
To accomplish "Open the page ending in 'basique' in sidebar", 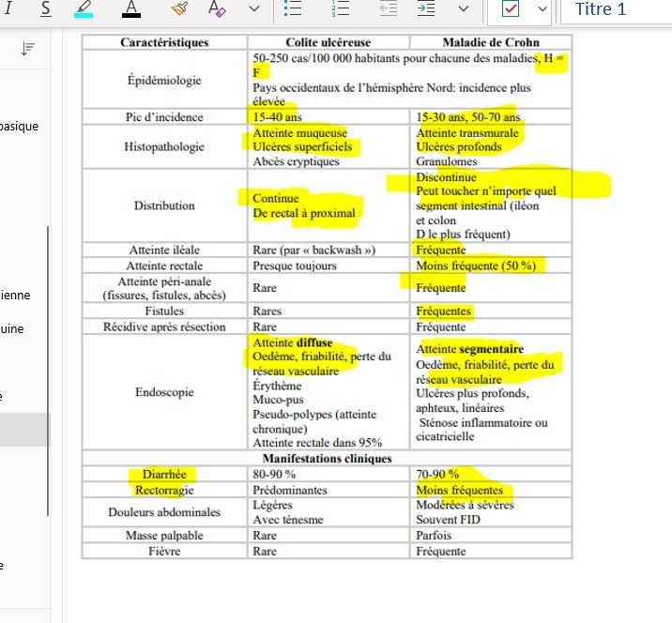I will (20, 127).
